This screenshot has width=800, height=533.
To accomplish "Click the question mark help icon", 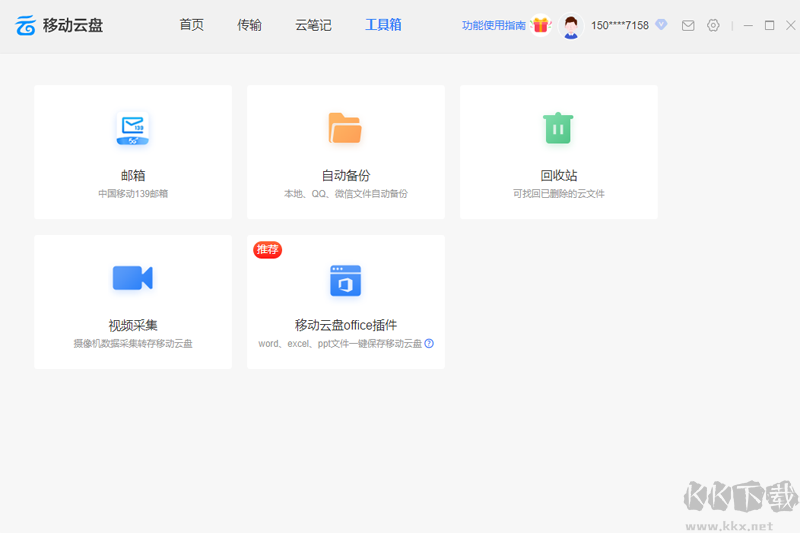I will click(429, 343).
